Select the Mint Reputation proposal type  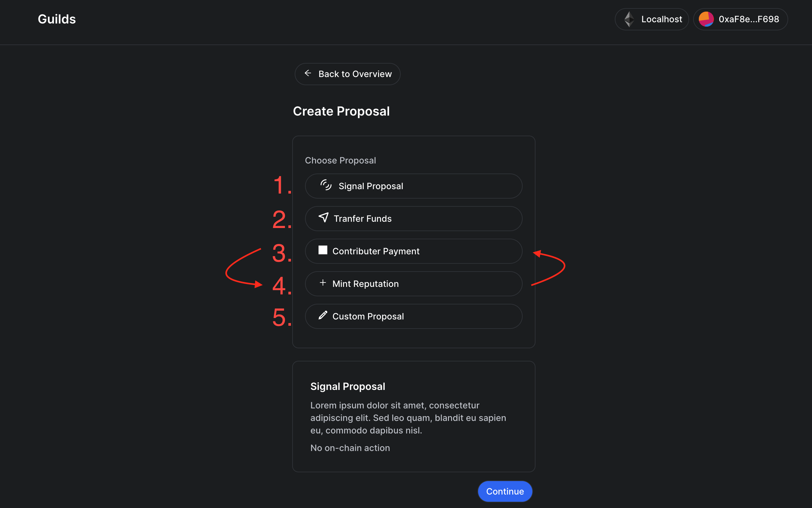click(x=413, y=283)
